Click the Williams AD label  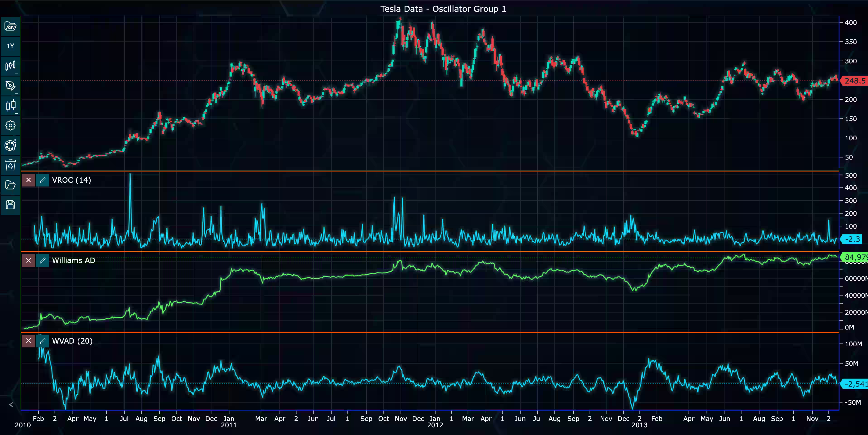point(73,261)
